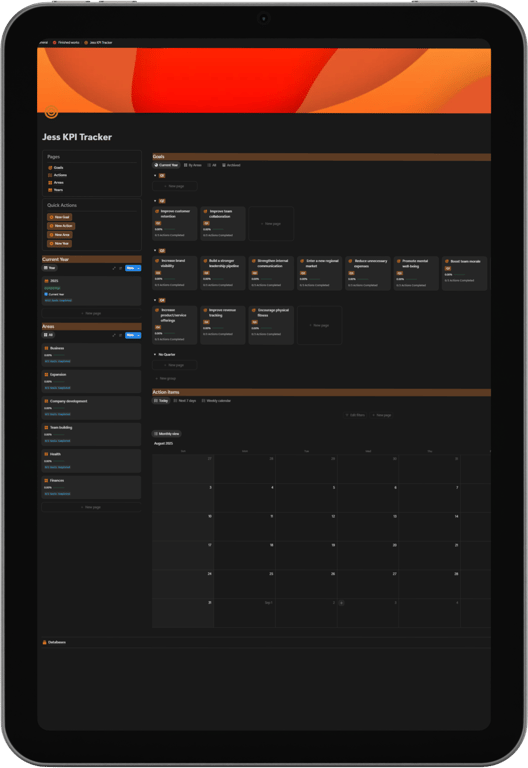Click expand icon in Current Year section
Screen dimensions: 528x768
(114, 268)
